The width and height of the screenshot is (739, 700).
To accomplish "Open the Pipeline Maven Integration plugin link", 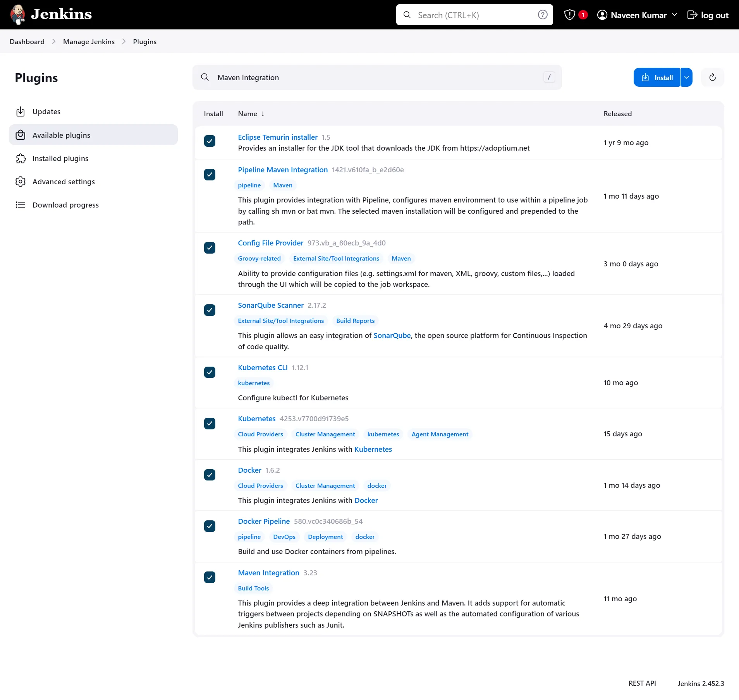I will pyautogui.click(x=283, y=170).
